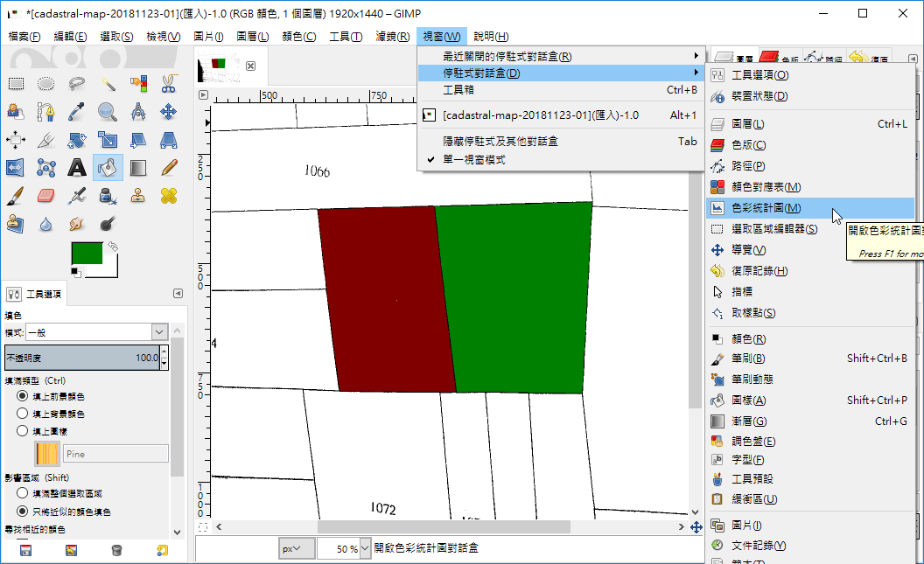Open the 濾鏡 menu

tap(391, 36)
